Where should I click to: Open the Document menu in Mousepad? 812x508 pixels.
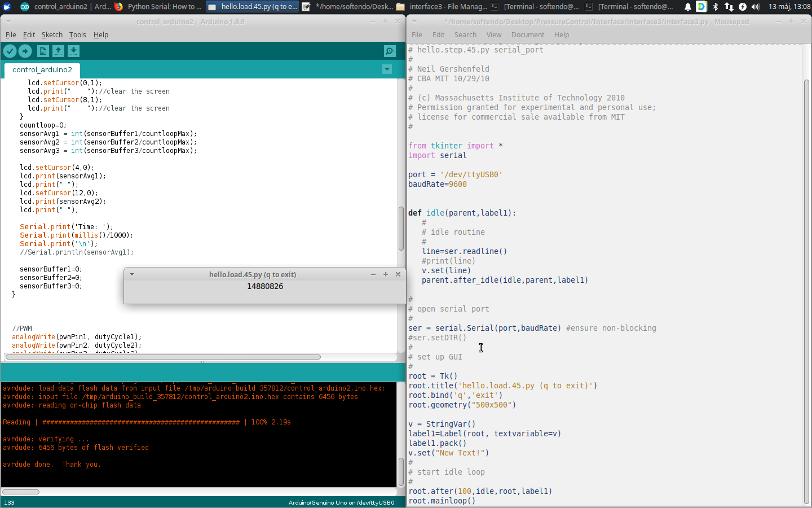pos(527,34)
